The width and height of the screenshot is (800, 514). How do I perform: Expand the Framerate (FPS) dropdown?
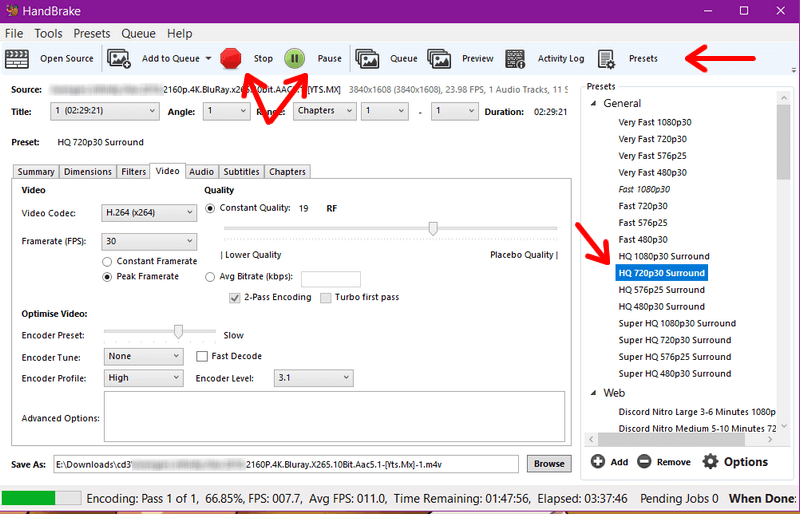pyautogui.click(x=150, y=241)
